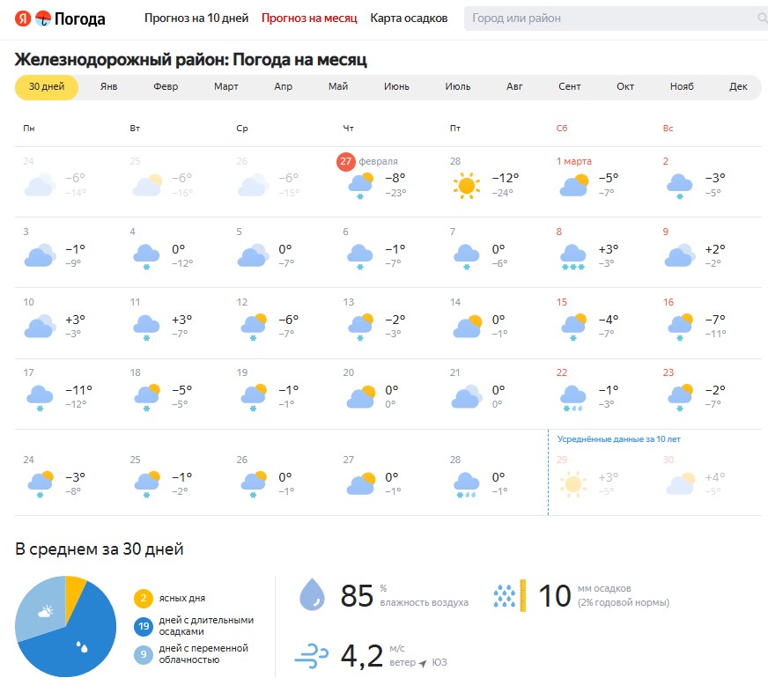Select the 30 дней tab
Image resolution: width=768 pixels, height=700 pixels.
[x=47, y=87]
